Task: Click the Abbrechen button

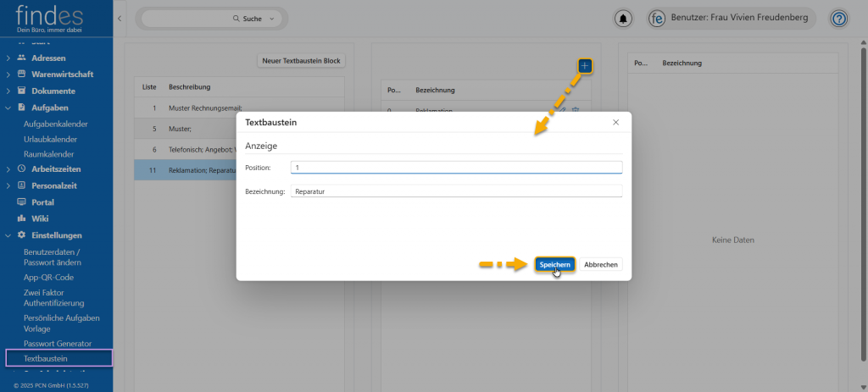Action: [602, 264]
